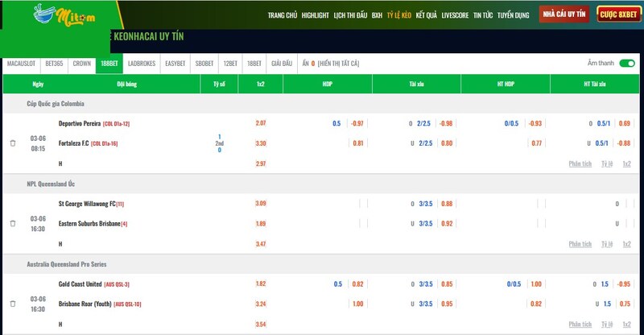Delete the Deportivo Pereira match row via trash icon

(x=13, y=143)
